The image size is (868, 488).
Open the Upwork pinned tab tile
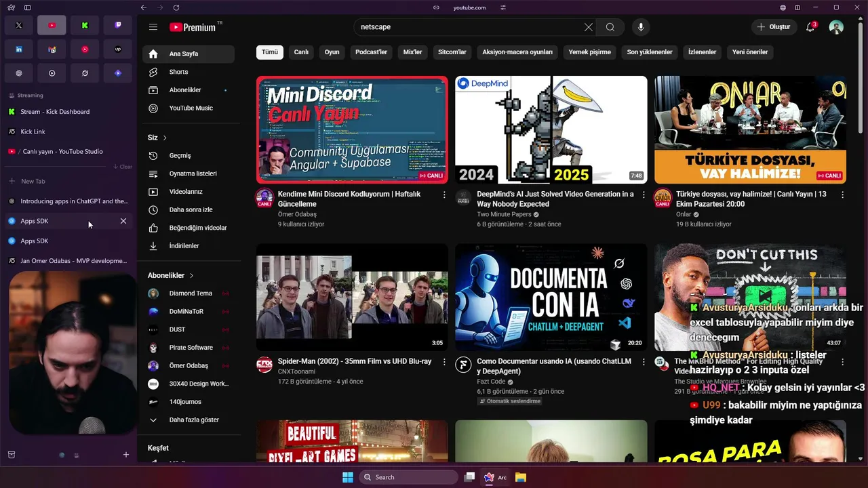[x=118, y=49]
